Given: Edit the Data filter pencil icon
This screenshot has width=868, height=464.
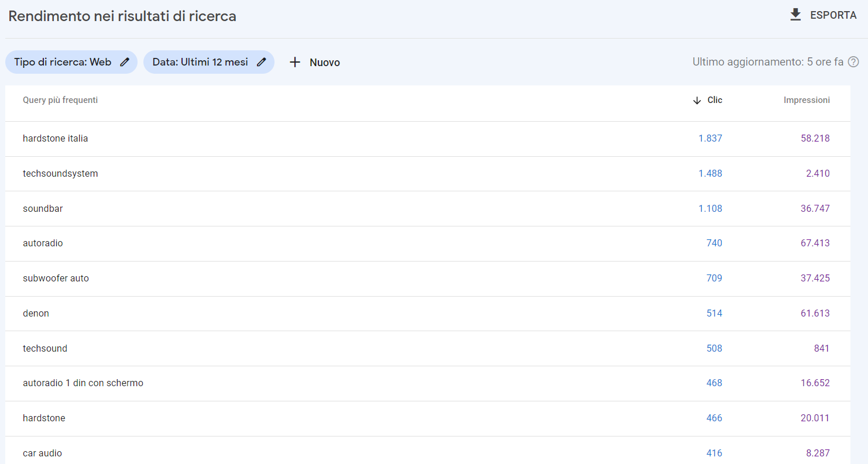Looking at the screenshot, I should [261, 62].
